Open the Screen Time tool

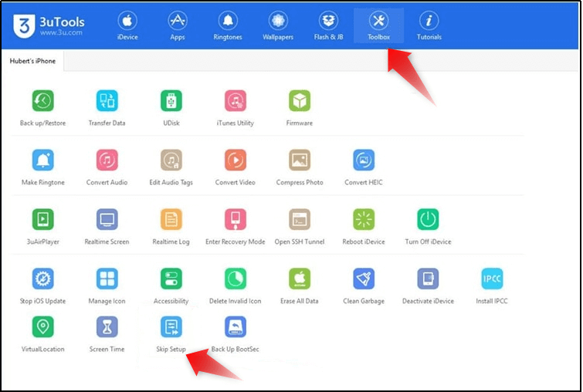coord(107,326)
